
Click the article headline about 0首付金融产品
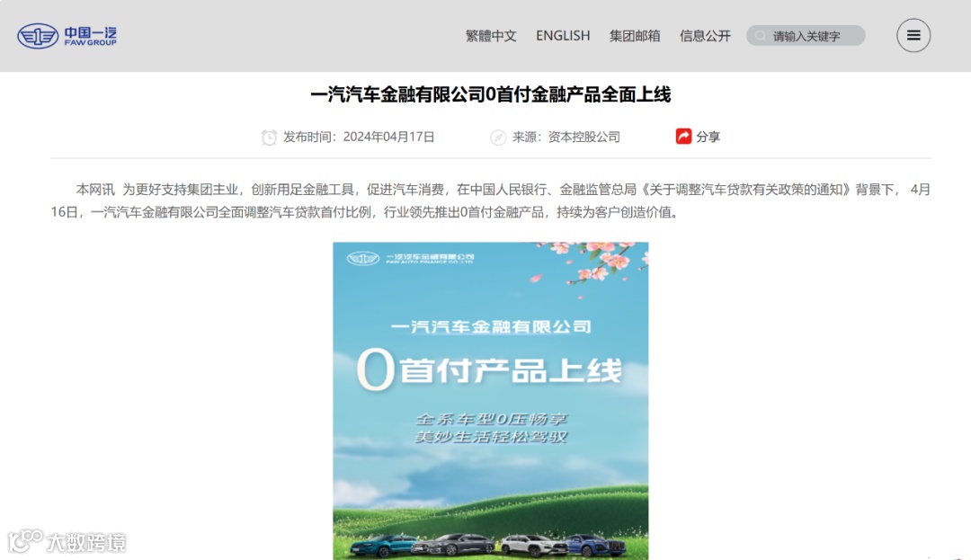(491, 94)
